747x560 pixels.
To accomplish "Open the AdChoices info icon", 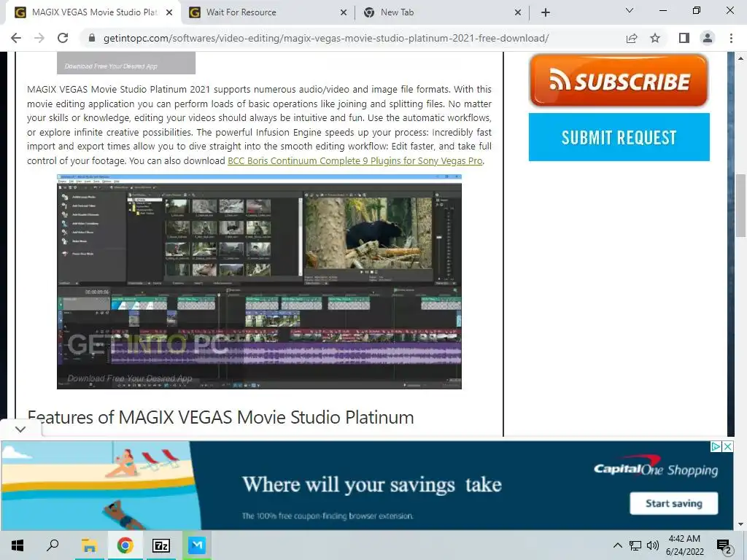I will pyautogui.click(x=716, y=447).
